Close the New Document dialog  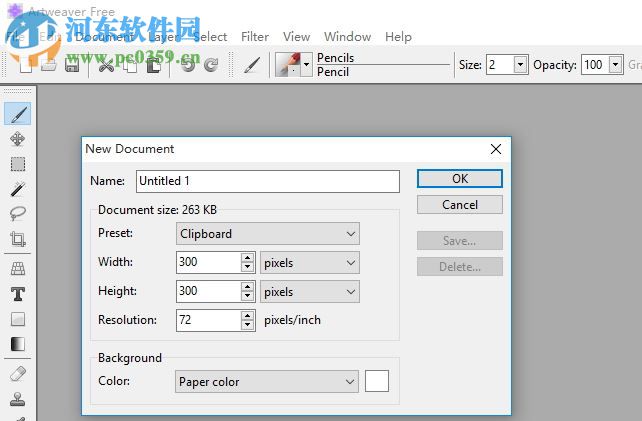point(496,149)
